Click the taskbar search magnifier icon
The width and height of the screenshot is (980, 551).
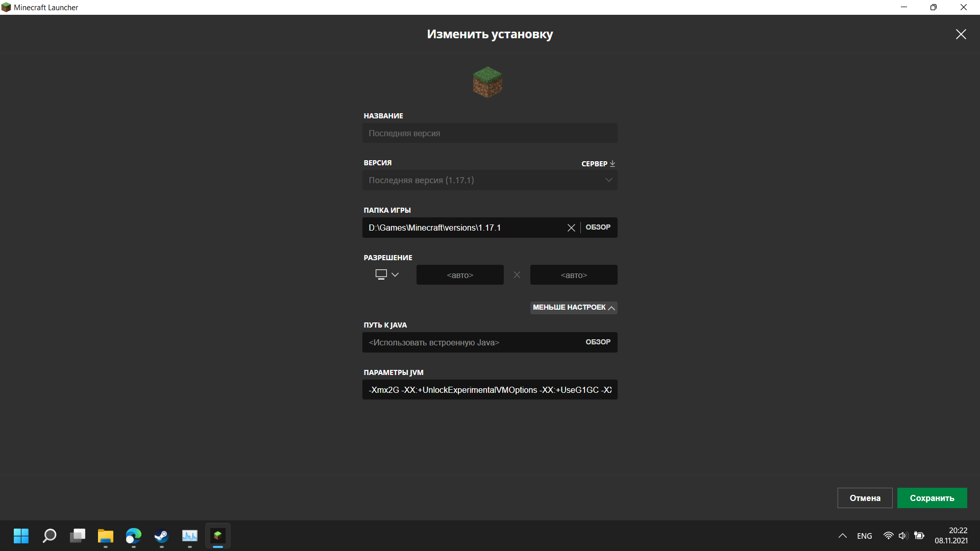click(50, 536)
